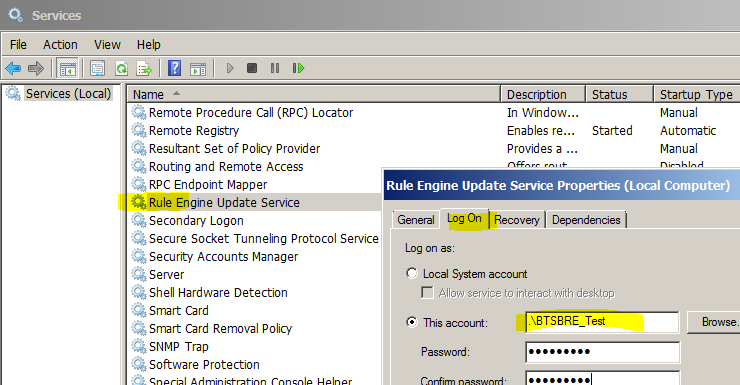Click the Restart Service icon
740x385 pixels.
pos(298,68)
